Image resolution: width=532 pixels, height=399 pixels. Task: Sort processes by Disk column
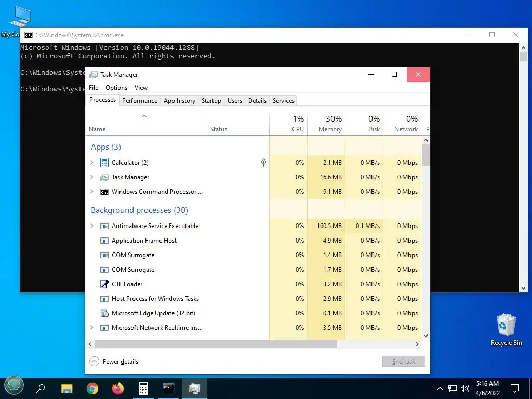[x=364, y=124]
